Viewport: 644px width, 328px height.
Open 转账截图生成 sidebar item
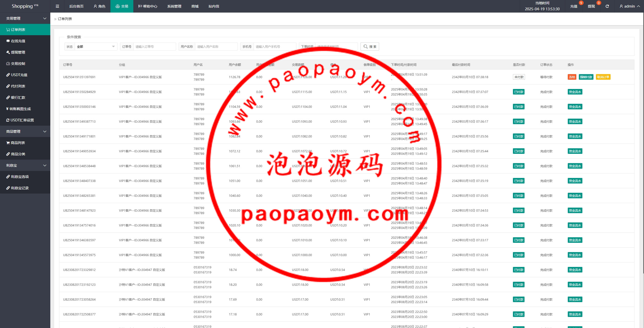pyautogui.click(x=25, y=109)
